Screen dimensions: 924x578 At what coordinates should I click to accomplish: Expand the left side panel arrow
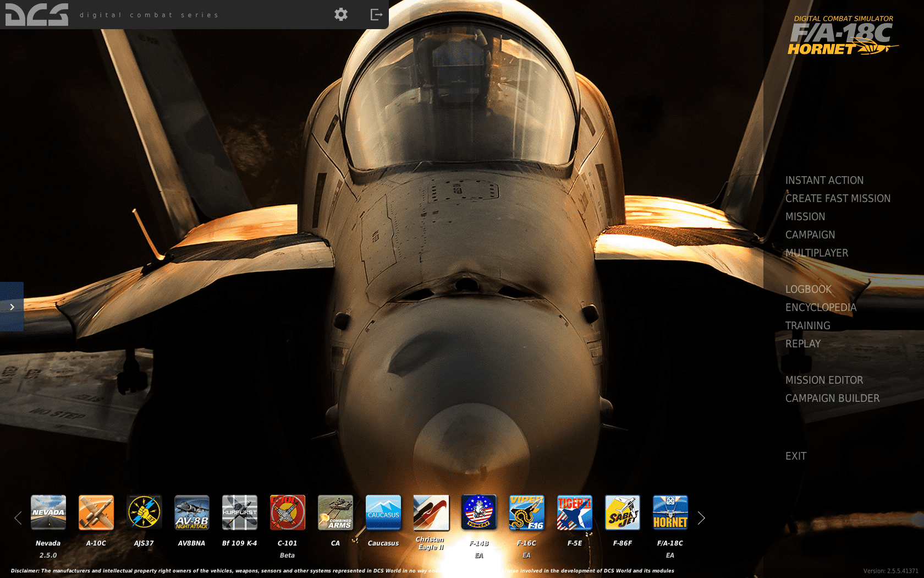coord(12,307)
